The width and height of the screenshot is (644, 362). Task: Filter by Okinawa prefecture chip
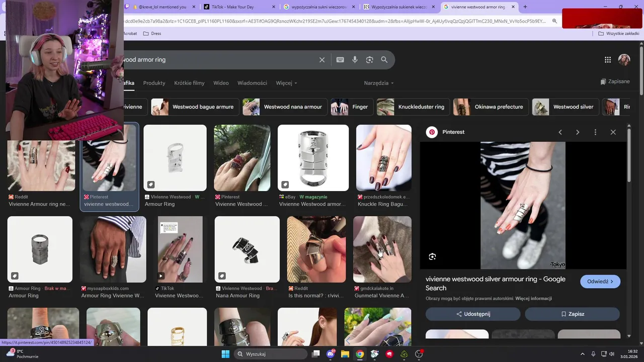(x=491, y=107)
